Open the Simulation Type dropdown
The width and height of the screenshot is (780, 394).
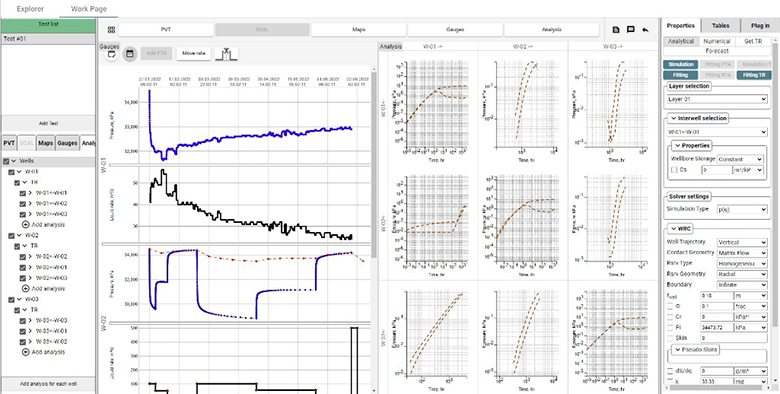(742, 209)
